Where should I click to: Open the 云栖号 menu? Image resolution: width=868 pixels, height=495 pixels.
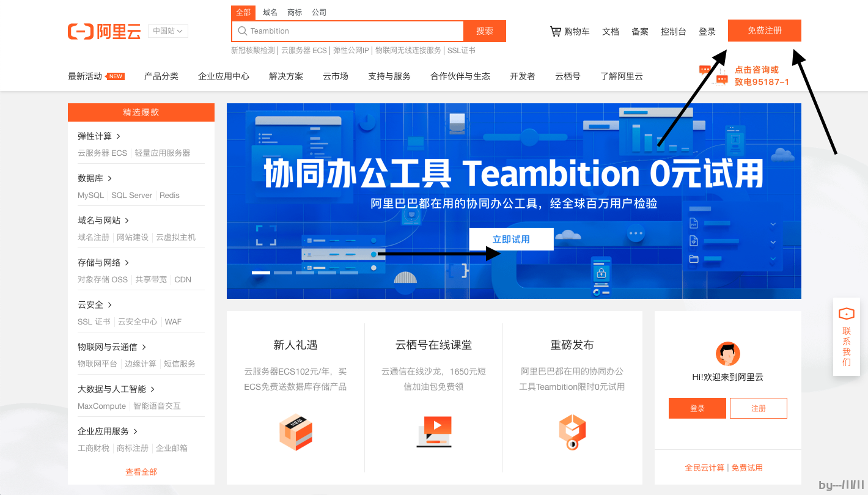[x=568, y=76]
